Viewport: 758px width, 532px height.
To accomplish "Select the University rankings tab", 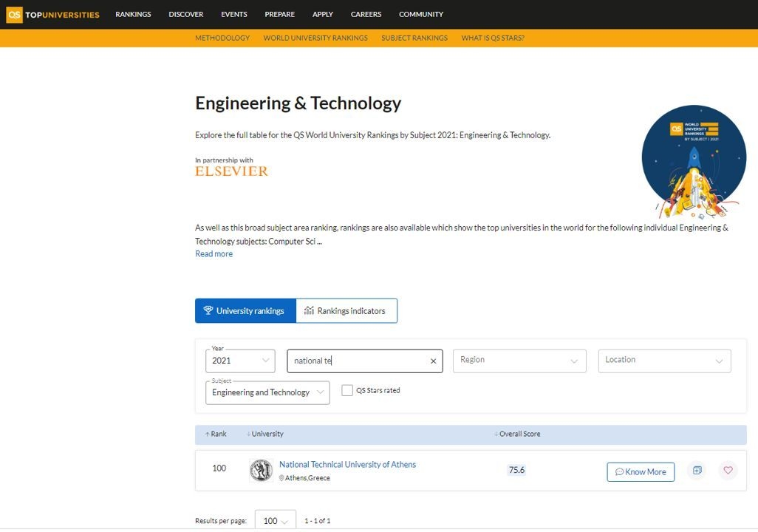I will pos(245,311).
